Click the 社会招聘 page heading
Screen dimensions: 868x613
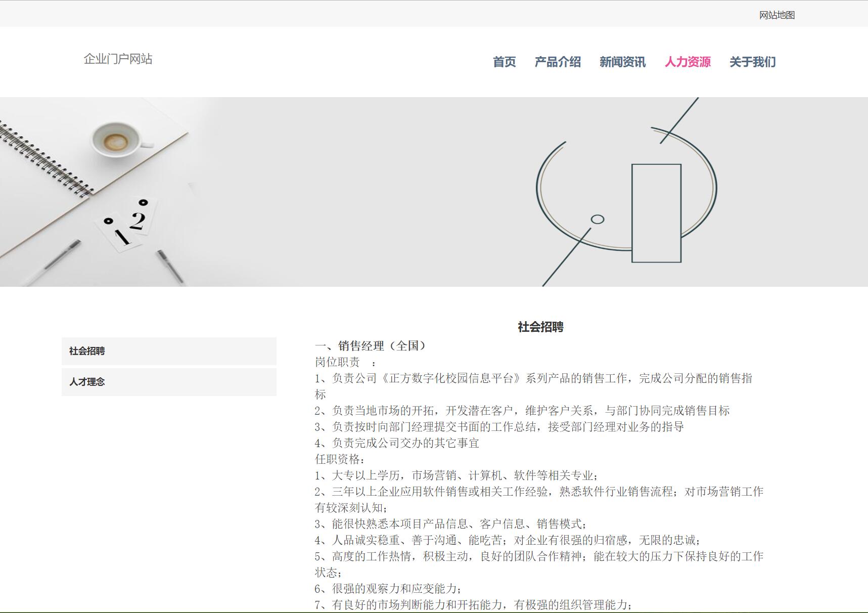click(540, 327)
